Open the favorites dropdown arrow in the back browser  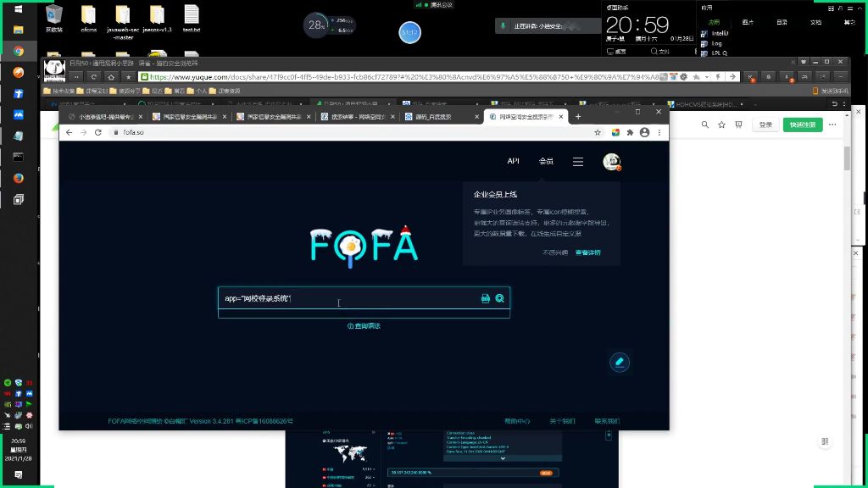pos(707,77)
